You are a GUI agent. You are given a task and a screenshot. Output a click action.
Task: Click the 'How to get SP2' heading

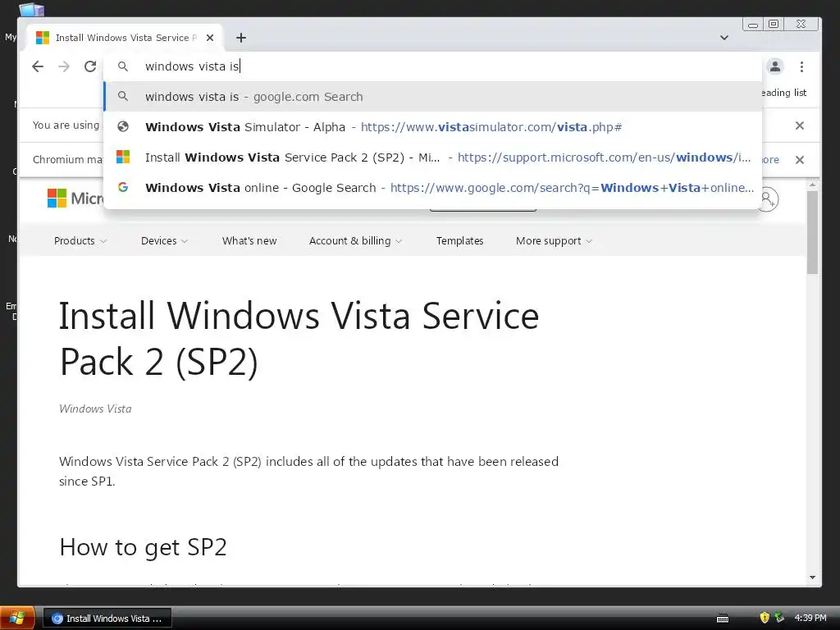tap(143, 547)
